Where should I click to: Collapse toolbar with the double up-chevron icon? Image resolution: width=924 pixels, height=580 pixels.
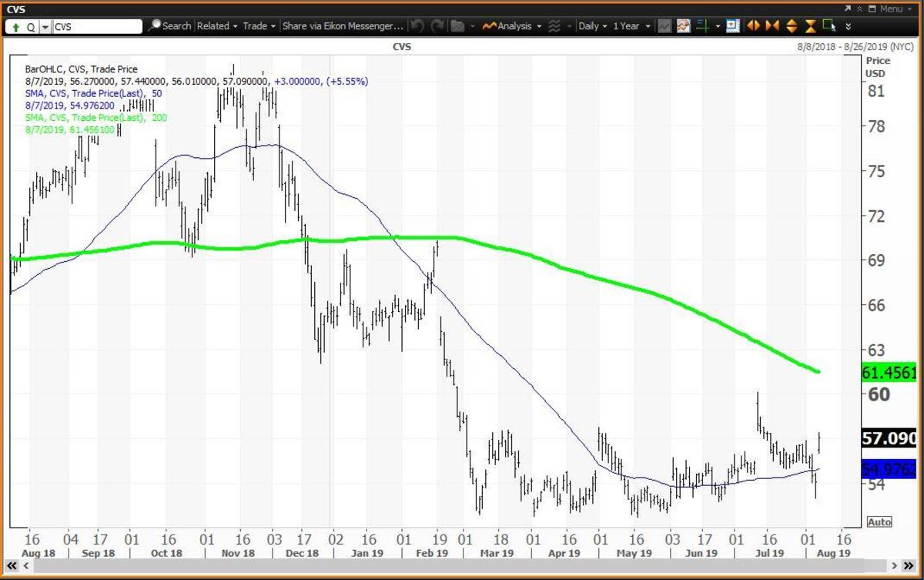point(859,8)
